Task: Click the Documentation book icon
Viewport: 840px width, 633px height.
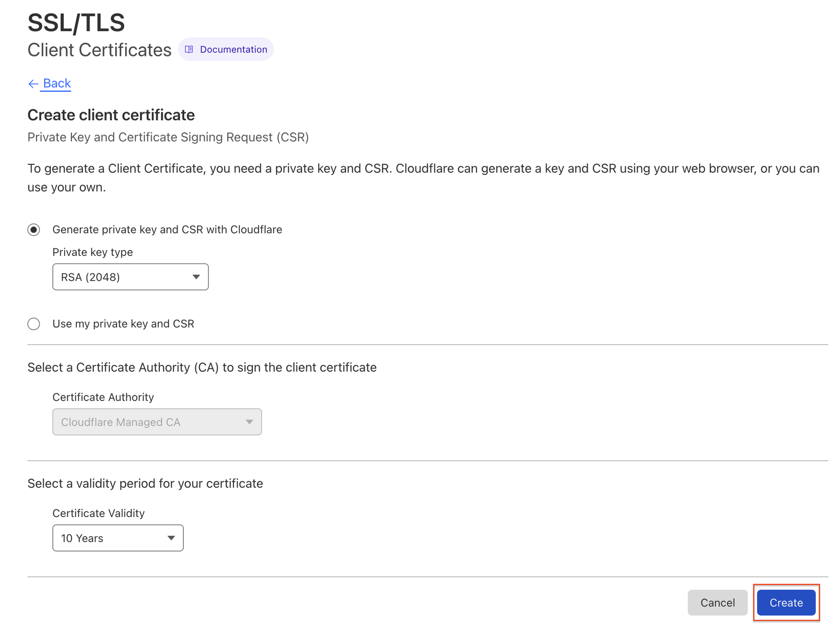Action: [189, 49]
